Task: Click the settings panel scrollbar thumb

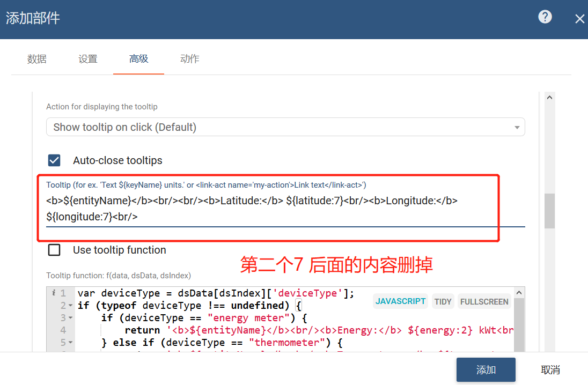Action: coord(550,211)
